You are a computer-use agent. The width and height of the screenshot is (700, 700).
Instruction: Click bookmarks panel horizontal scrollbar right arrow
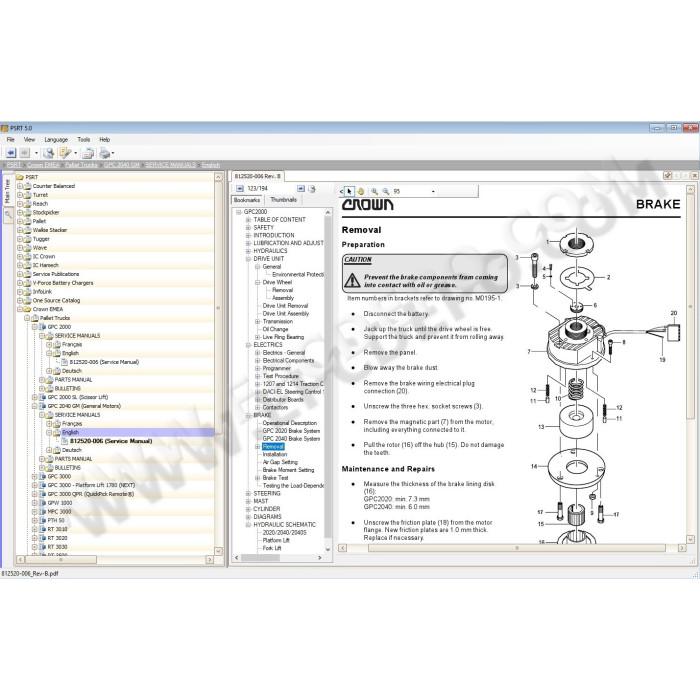tap(320, 558)
